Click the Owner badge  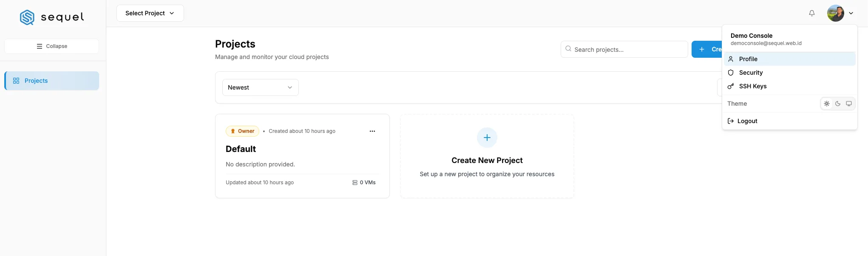pyautogui.click(x=242, y=131)
